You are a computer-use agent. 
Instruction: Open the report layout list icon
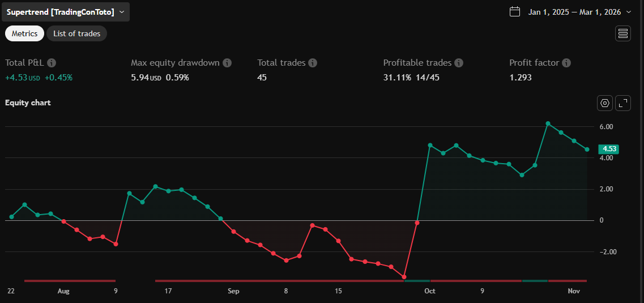click(623, 33)
